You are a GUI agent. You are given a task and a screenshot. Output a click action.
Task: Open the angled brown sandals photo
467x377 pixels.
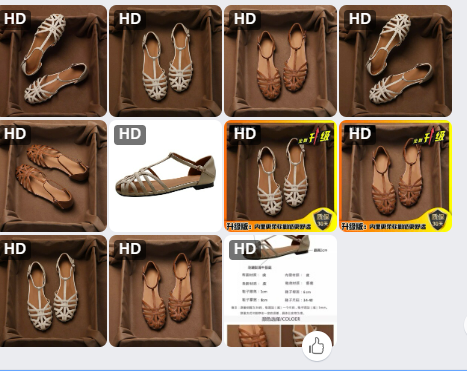click(53, 176)
